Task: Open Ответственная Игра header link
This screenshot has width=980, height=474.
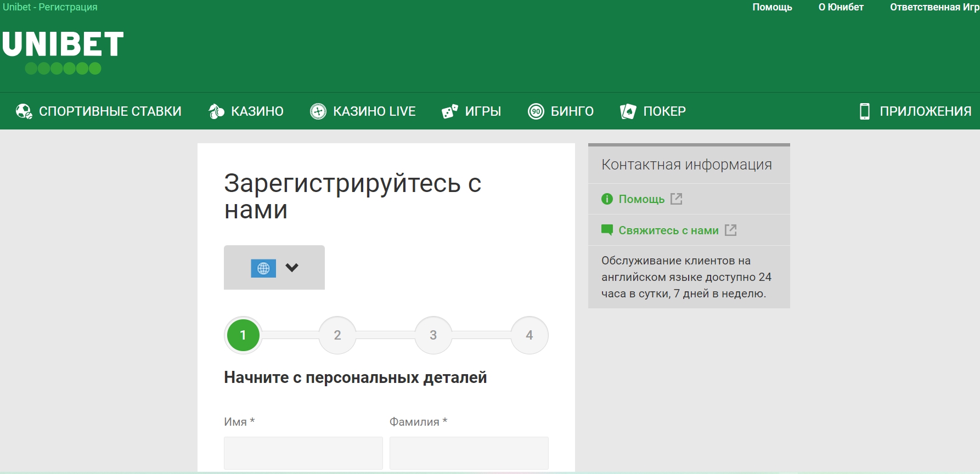Action: 935,7
